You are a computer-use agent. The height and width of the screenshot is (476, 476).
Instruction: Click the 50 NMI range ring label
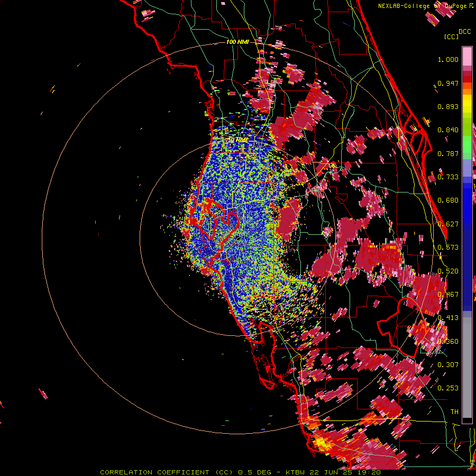pyautogui.click(x=238, y=140)
